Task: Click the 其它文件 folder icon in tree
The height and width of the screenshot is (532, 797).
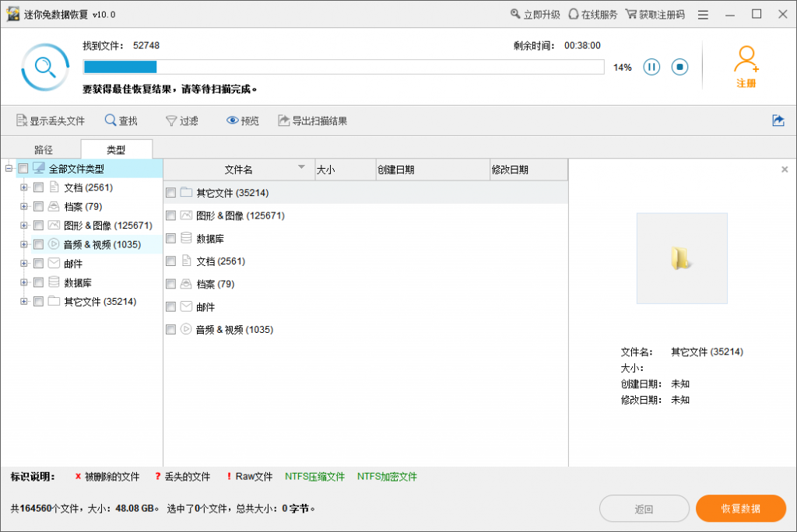Action: pyautogui.click(x=54, y=301)
